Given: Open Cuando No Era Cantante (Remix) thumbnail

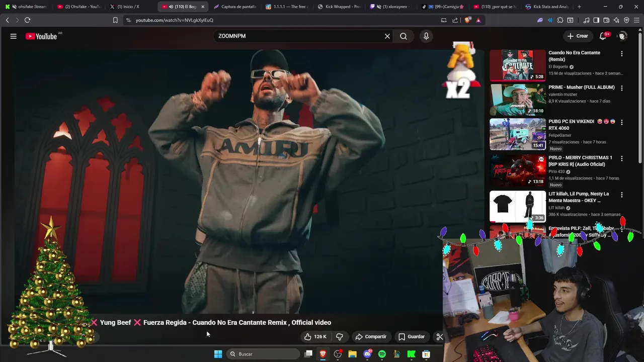Looking at the screenshot, I should click(x=518, y=65).
